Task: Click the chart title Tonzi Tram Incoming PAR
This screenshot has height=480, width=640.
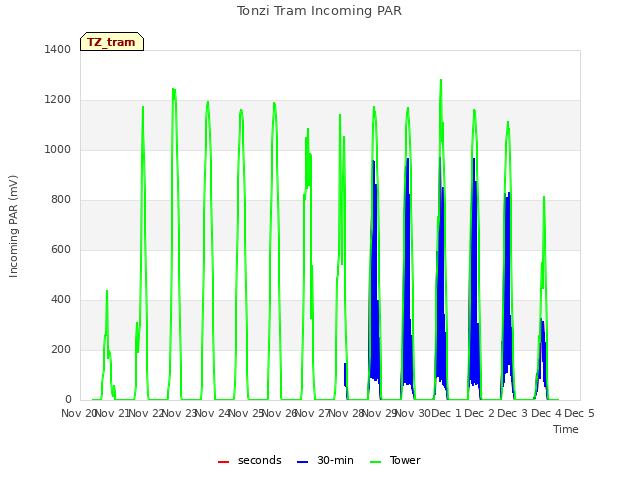Action: pyautogui.click(x=319, y=11)
